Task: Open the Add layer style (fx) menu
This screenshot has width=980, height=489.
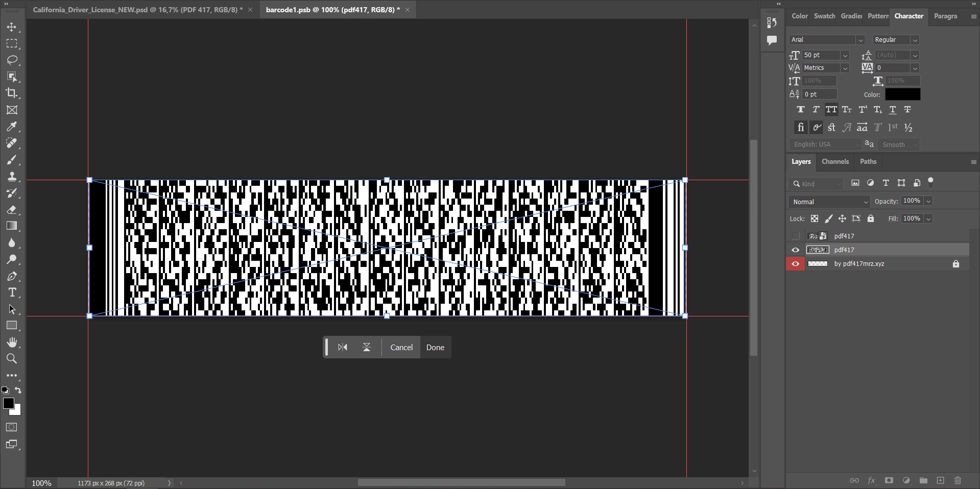Action: [872, 480]
